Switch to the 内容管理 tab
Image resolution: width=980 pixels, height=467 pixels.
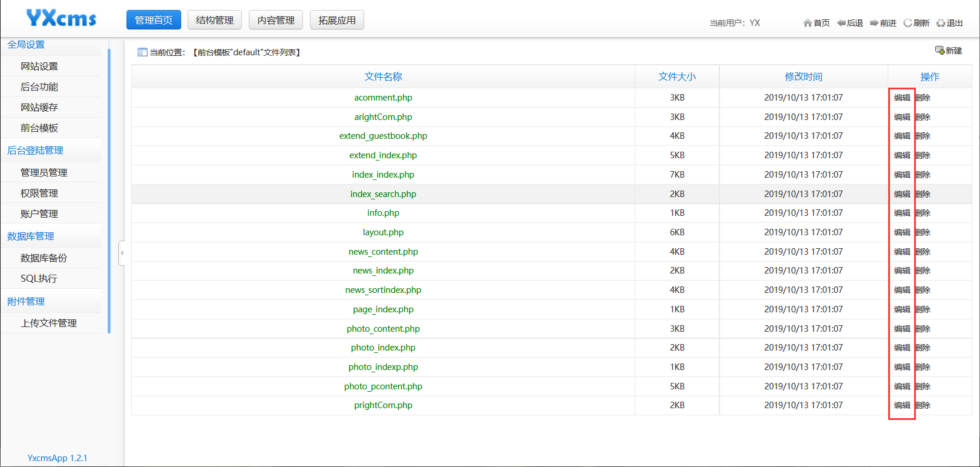pos(275,20)
